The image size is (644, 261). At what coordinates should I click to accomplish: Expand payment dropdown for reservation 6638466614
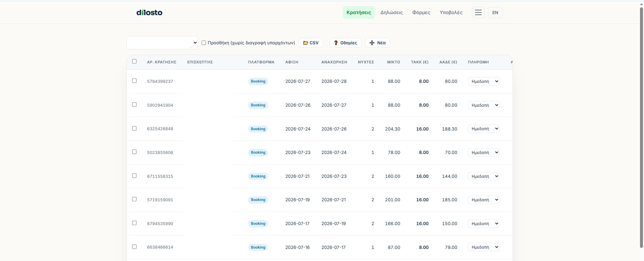click(484, 247)
